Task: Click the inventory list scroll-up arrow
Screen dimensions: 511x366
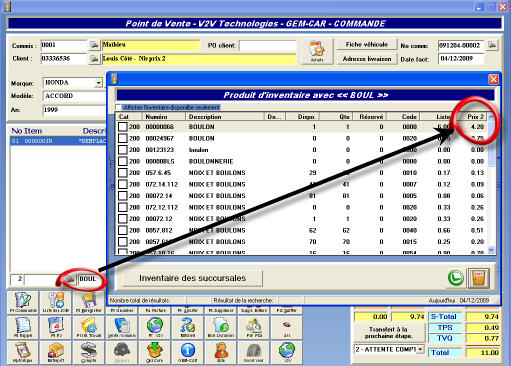Action: tap(491, 117)
